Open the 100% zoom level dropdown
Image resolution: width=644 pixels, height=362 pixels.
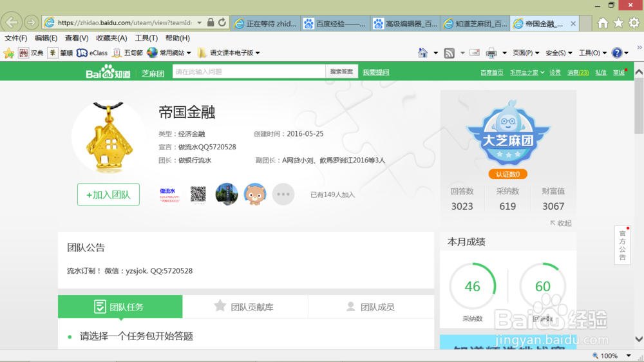click(x=629, y=356)
